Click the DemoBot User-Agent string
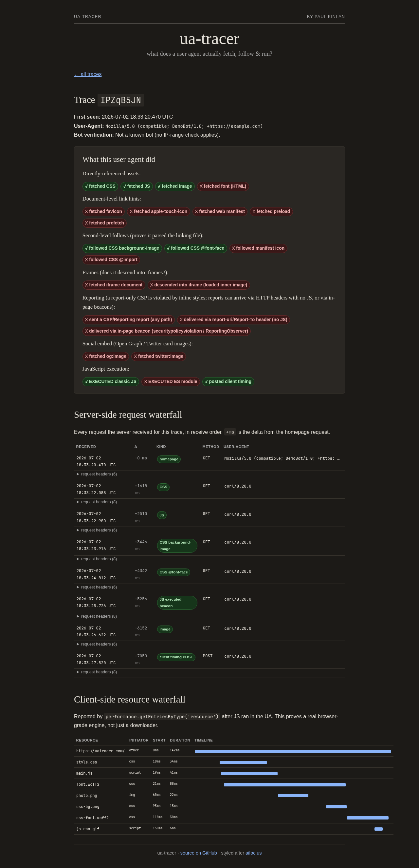 pyautogui.click(x=184, y=126)
